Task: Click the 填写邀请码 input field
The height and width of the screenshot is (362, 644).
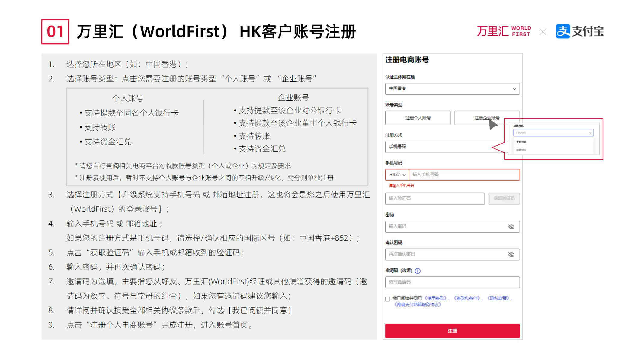Action: pos(452,282)
